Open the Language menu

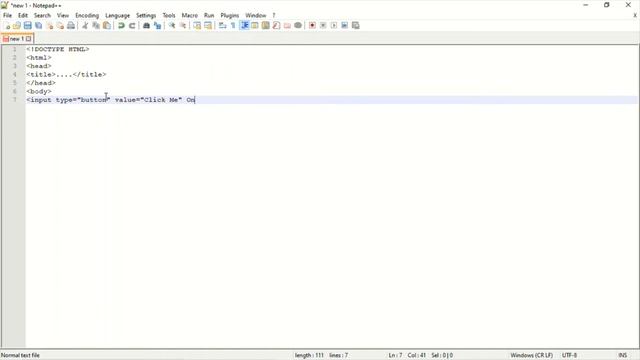(x=118, y=16)
